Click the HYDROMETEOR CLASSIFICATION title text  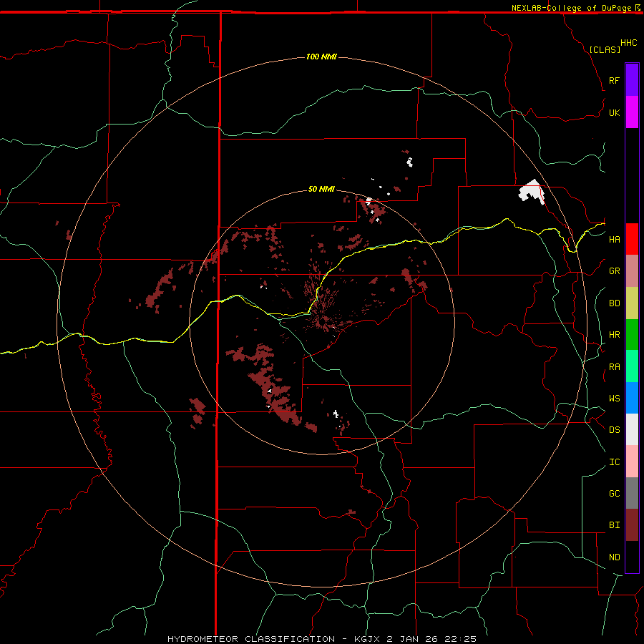[x=251, y=639]
